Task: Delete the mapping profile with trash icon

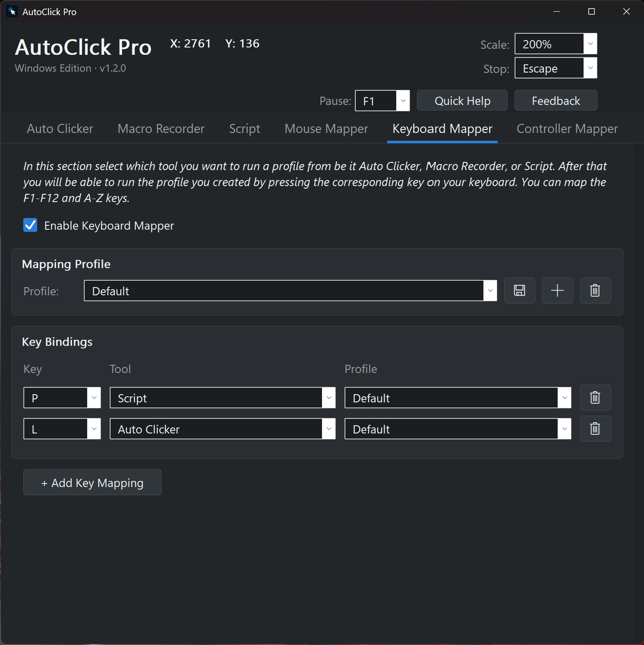Action: (x=595, y=291)
